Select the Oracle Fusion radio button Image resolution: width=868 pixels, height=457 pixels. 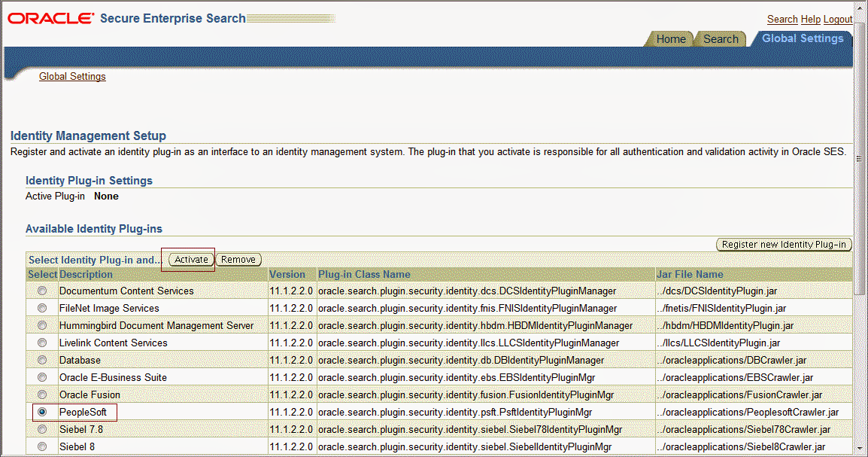click(42, 395)
